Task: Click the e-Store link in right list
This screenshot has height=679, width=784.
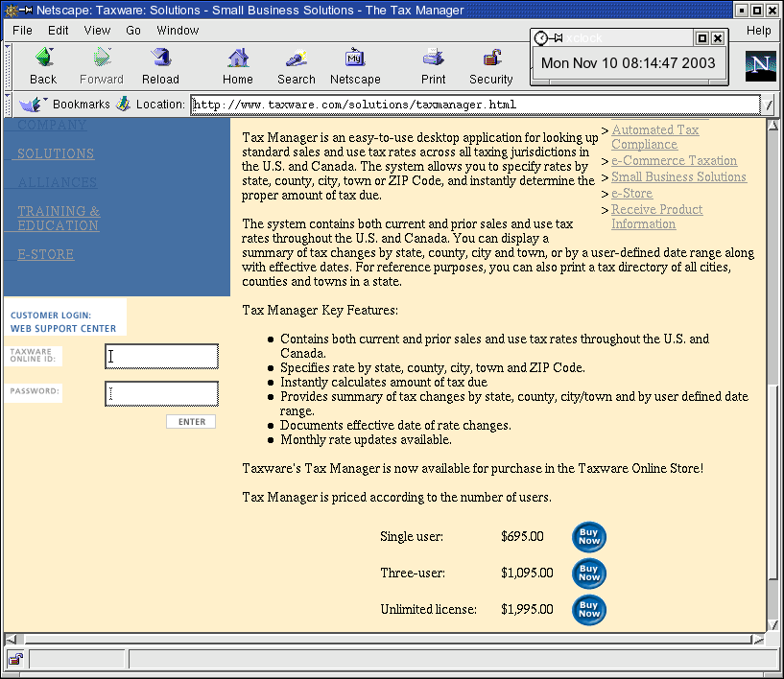Action: [631, 194]
